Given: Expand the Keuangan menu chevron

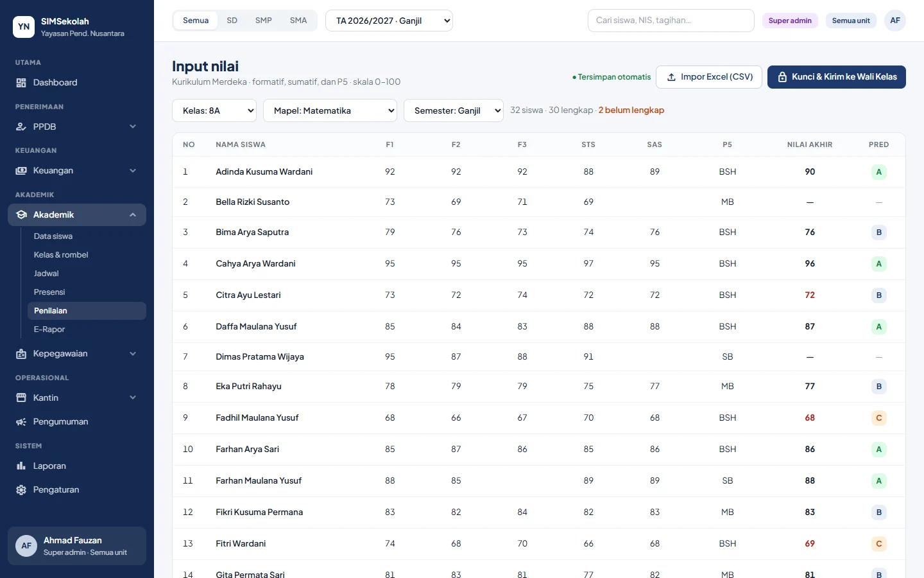Looking at the screenshot, I should point(133,171).
